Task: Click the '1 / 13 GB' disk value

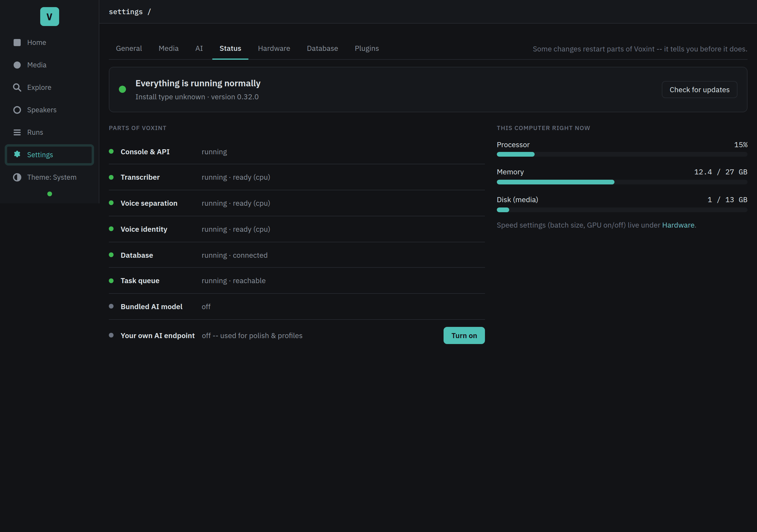Action: tap(727, 200)
